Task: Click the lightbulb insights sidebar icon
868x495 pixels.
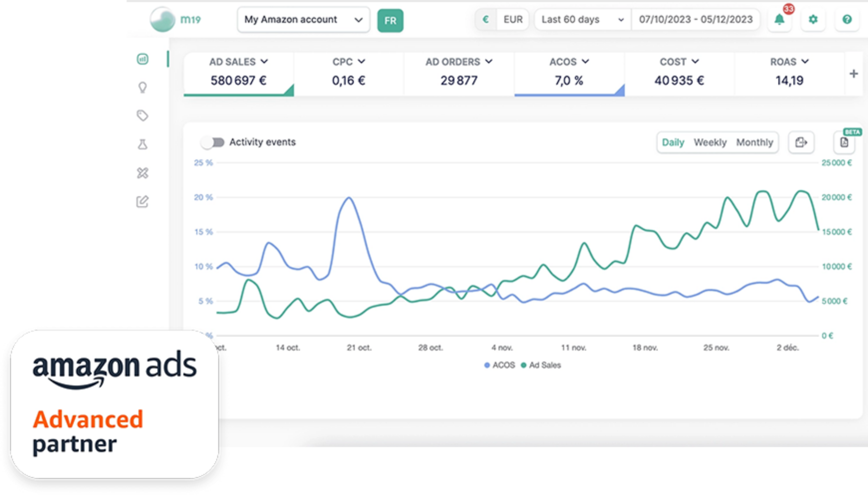Action: point(143,88)
